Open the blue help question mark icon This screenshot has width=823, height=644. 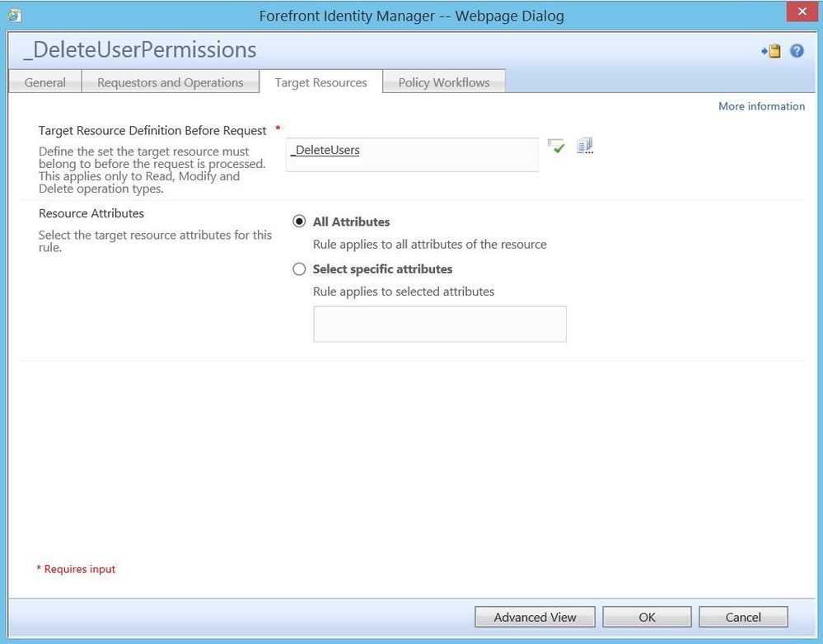[797, 51]
